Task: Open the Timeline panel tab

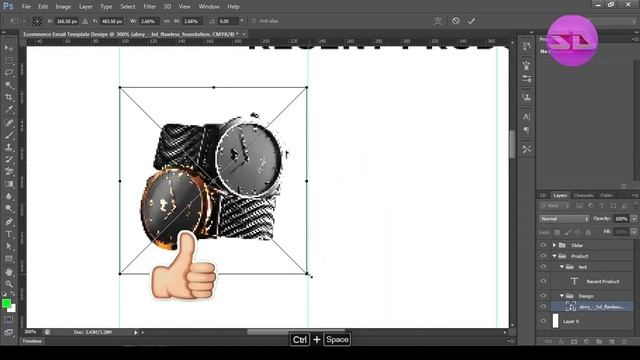Action: click(x=32, y=341)
